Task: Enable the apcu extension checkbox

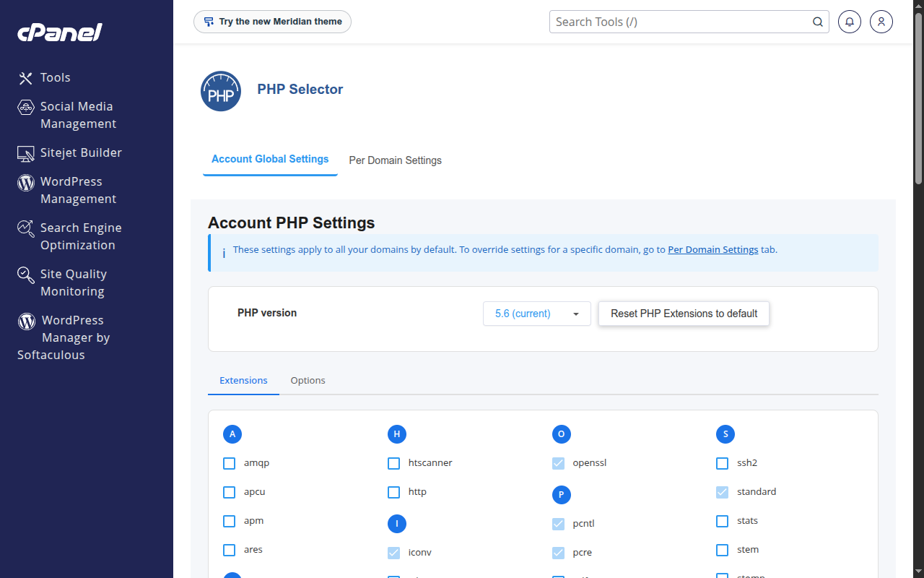Action: tap(230, 492)
